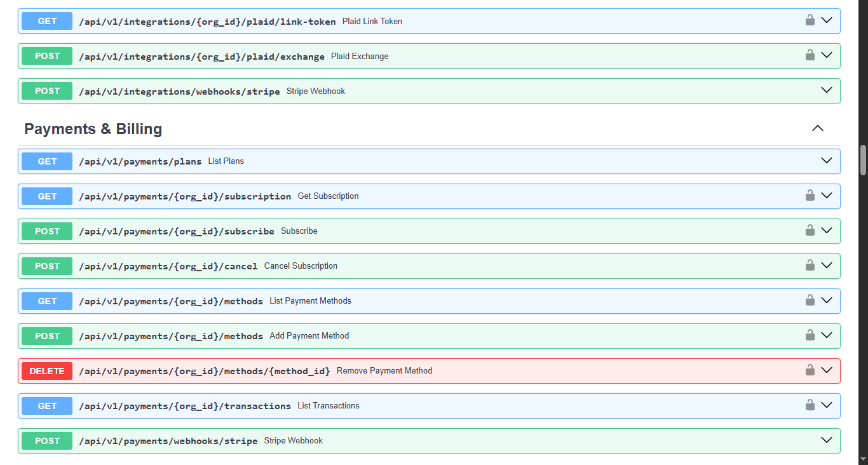Click POST badge for Add Payment Method

[x=47, y=336]
